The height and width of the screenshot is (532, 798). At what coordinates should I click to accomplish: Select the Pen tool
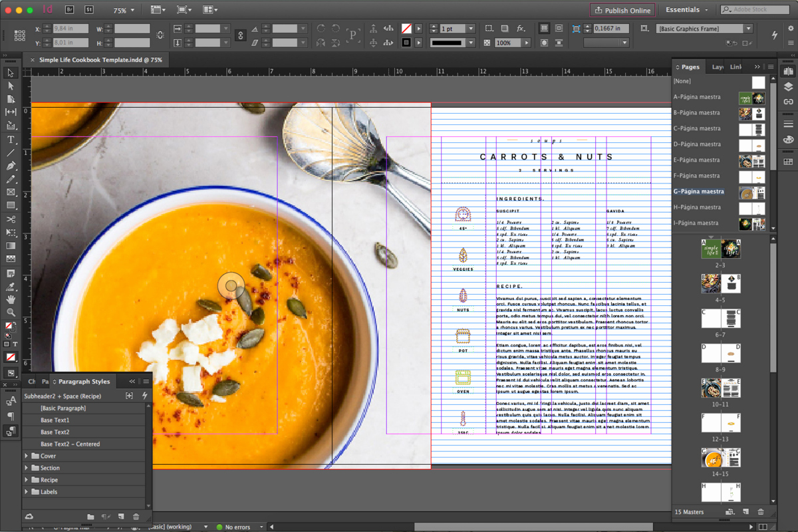tap(11, 166)
